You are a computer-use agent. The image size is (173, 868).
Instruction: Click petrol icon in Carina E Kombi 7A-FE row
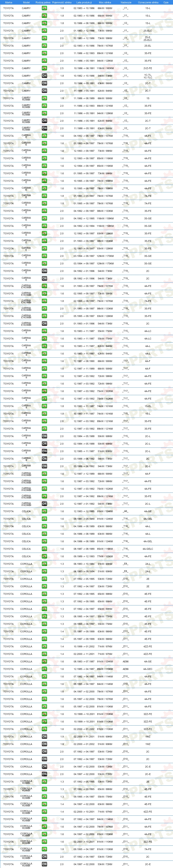tap(44, 301)
